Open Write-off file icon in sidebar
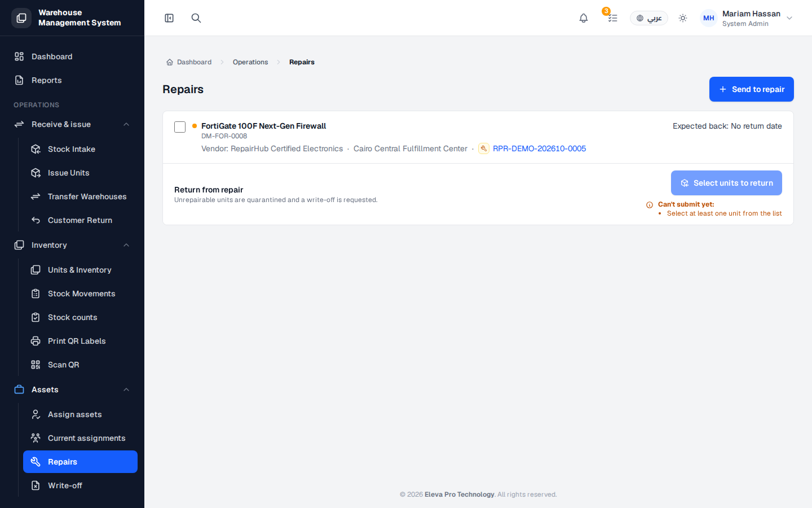This screenshot has height=508, width=812. click(x=36, y=485)
